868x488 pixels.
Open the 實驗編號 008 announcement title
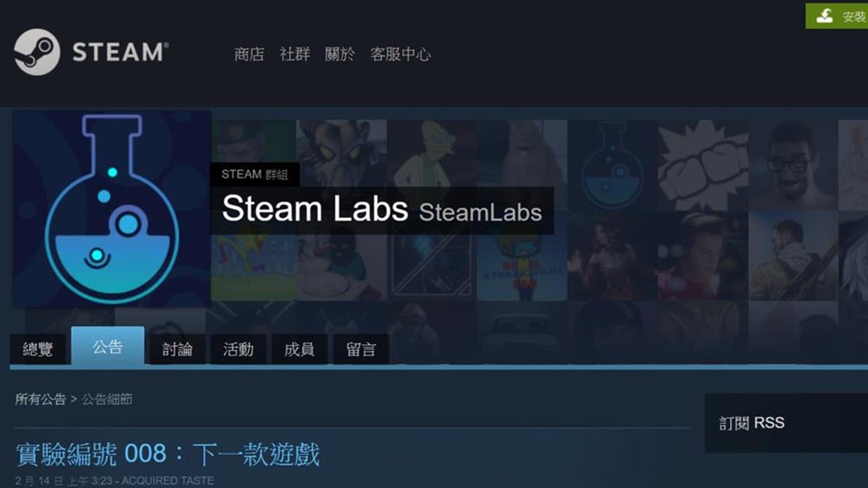[168, 454]
